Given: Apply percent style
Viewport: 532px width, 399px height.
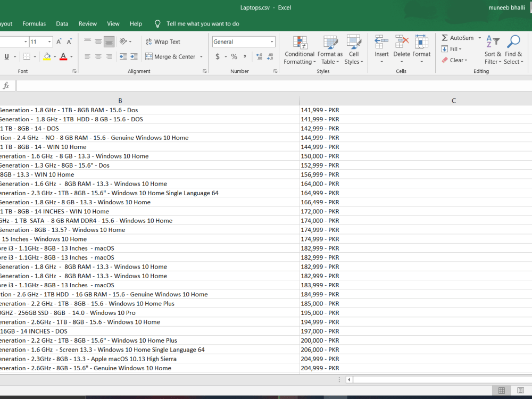Looking at the screenshot, I should pos(234,57).
